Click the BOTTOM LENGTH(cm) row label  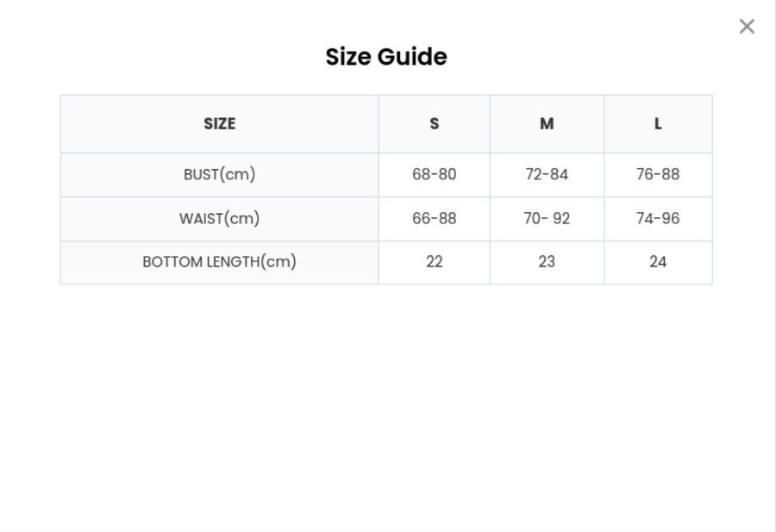pyautogui.click(x=219, y=261)
